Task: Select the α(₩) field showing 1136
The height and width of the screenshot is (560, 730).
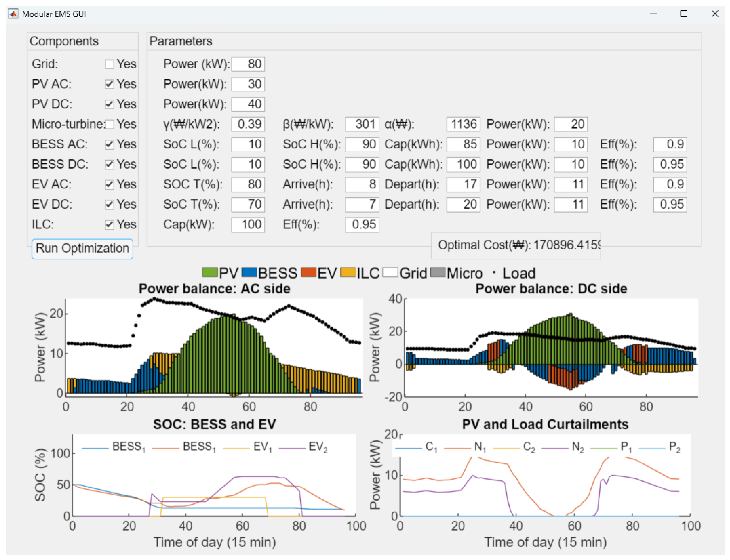Action: 463,124
